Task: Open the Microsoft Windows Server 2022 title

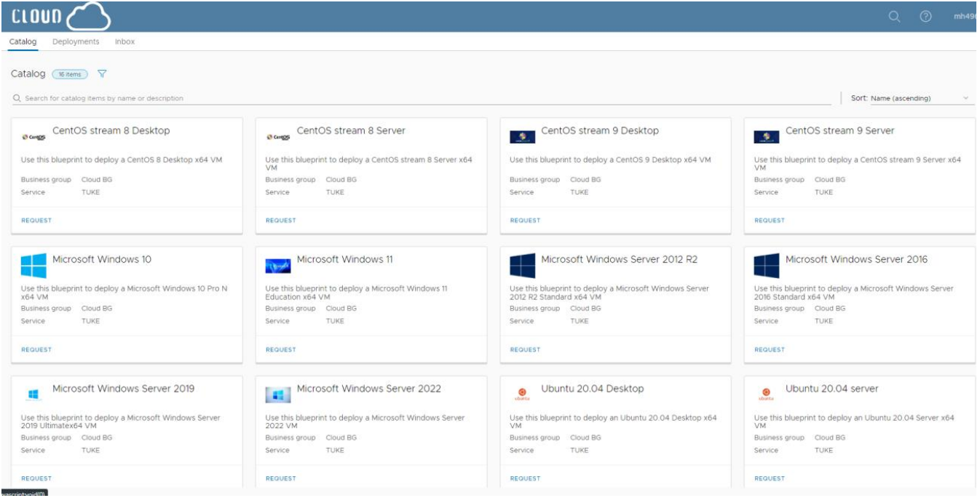Action: (x=369, y=389)
